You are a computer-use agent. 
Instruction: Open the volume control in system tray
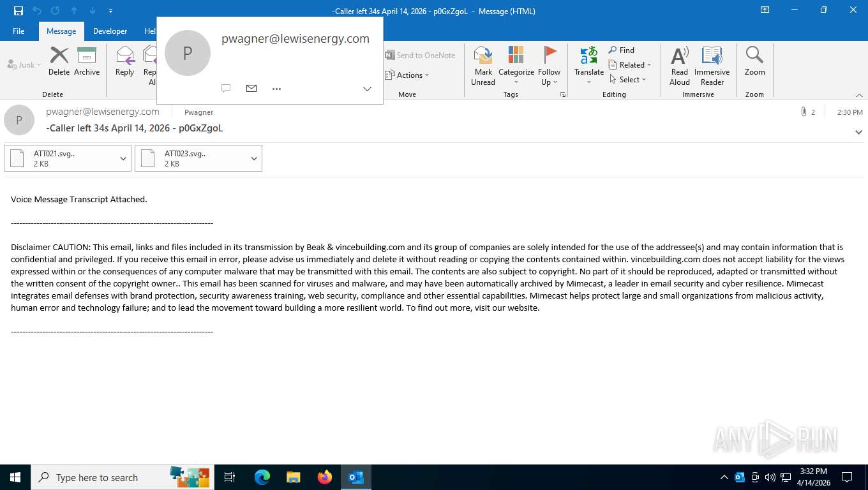tap(770, 477)
